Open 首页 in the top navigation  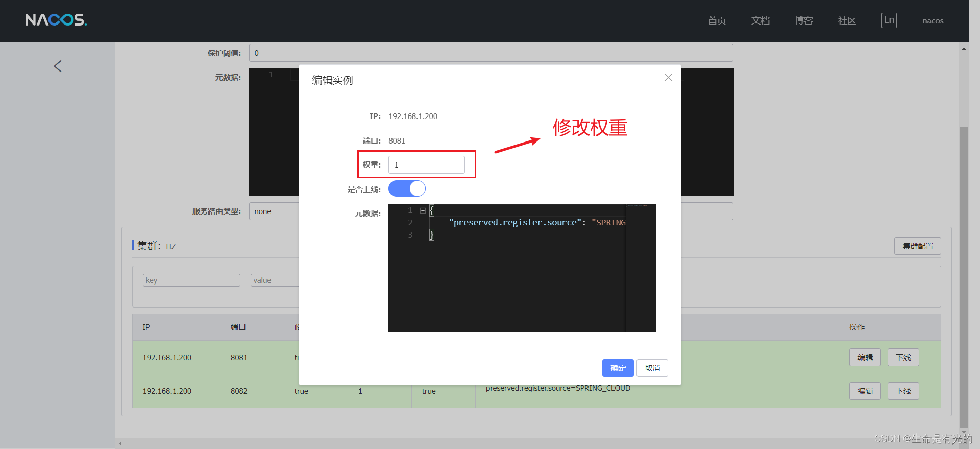click(x=717, y=21)
